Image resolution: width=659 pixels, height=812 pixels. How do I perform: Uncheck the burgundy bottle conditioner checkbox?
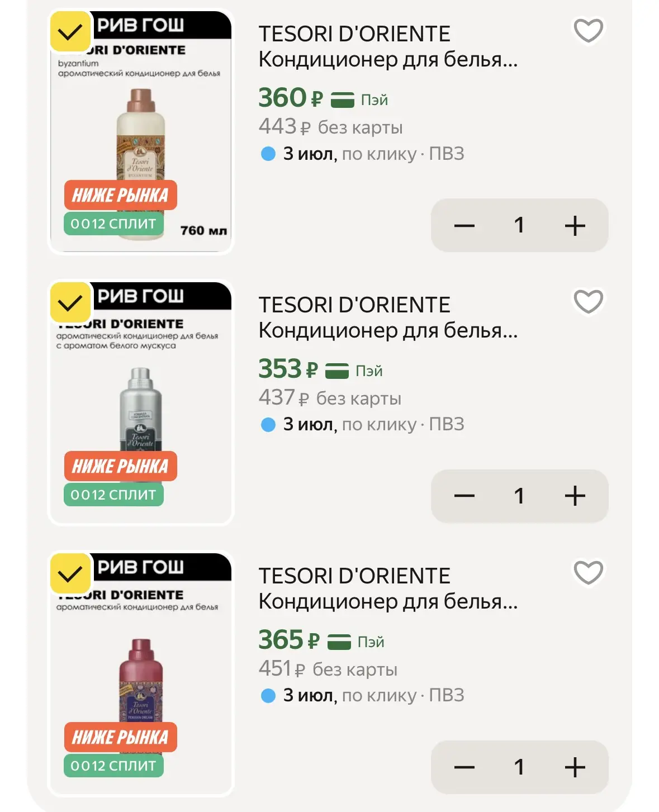click(70, 574)
